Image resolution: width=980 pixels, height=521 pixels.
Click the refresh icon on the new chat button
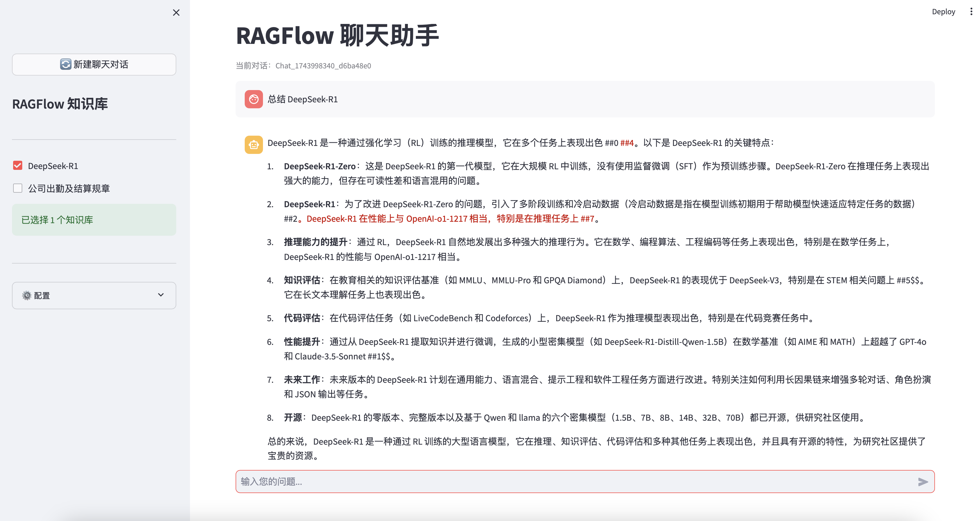pyautogui.click(x=65, y=64)
